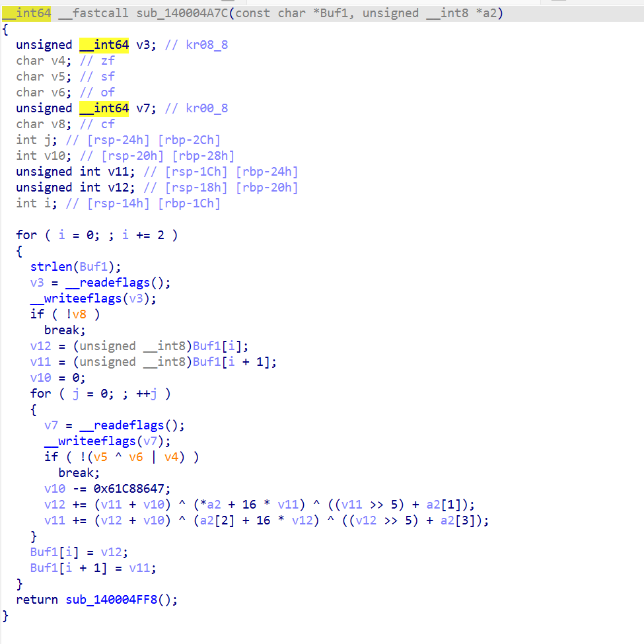Image resolution: width=644 pixels, height=644 pixels.
Task: Click loop counter i in the for statement
Action: (61, 234)
